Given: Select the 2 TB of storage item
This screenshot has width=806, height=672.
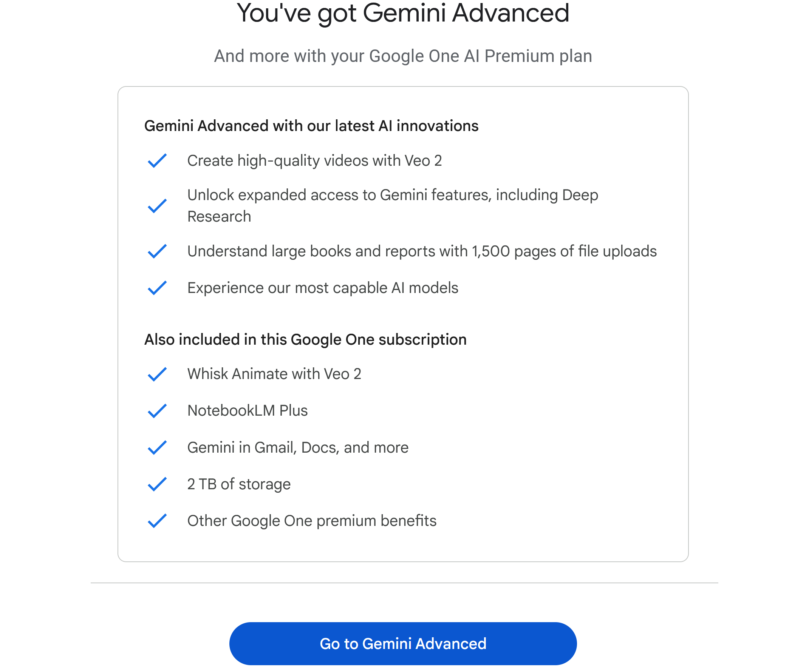Looking at the screenshot, I should (238, 484).
